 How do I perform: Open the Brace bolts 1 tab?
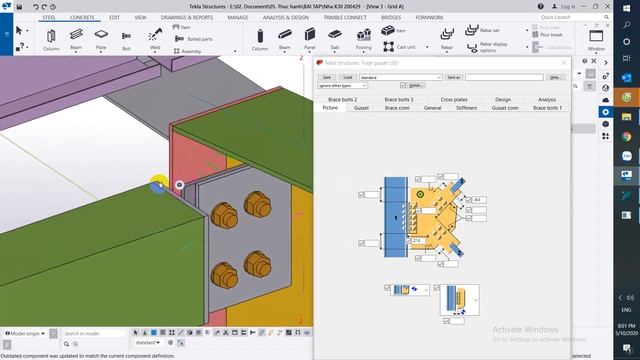click(x=547, y=108)
